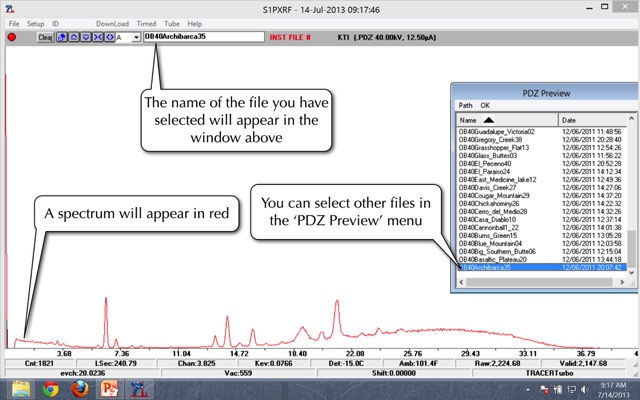Click the blue down-arrow toolbar icon
The width and height of the screenshot is (640, 400).
(84, 37)
